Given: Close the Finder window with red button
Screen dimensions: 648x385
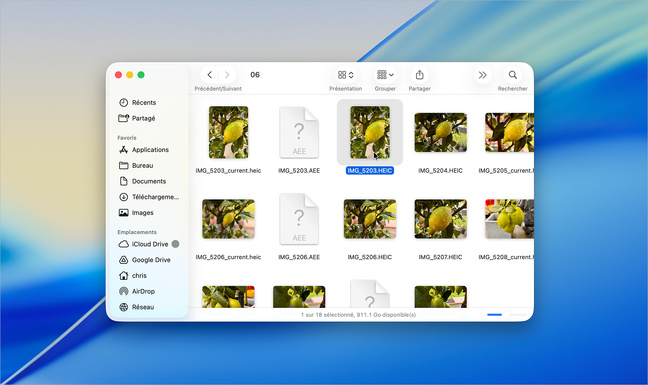Looking at the screenshot, I should tap(118, 75).
